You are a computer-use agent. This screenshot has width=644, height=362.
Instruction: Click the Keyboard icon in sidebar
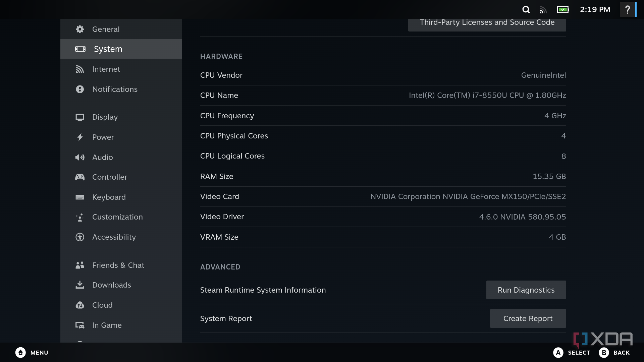(x=80, y=197)
